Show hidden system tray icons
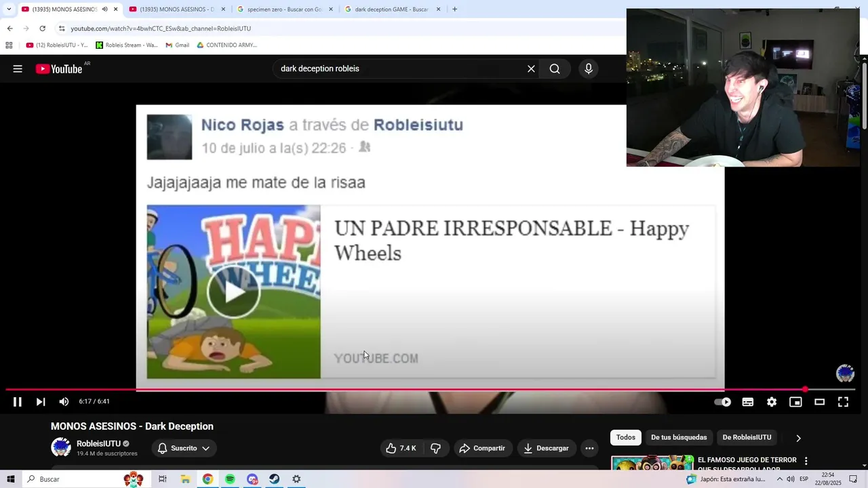 point(779,479)
